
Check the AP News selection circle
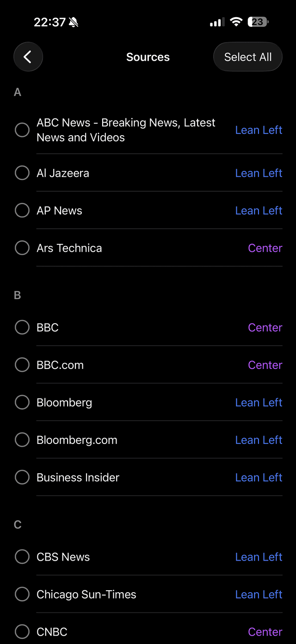click(22, 210)
